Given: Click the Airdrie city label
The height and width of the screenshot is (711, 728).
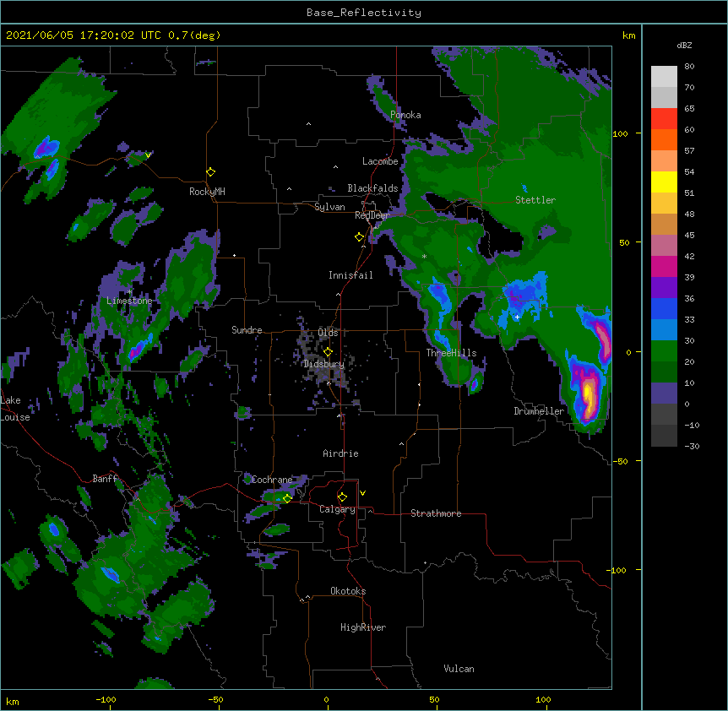Looking at the screenshot, I should click(x=340, y=453).
